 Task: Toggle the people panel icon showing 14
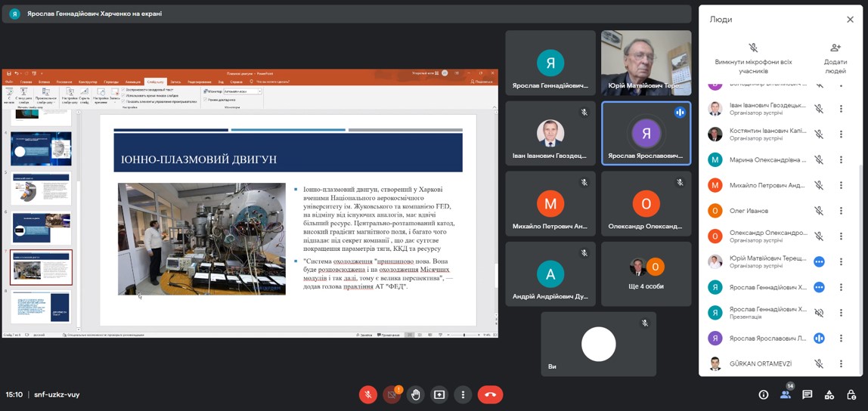(x=786, y=394)
